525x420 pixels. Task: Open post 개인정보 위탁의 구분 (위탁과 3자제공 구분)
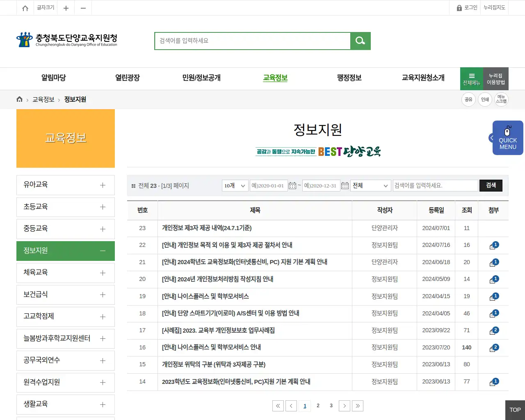214,365
